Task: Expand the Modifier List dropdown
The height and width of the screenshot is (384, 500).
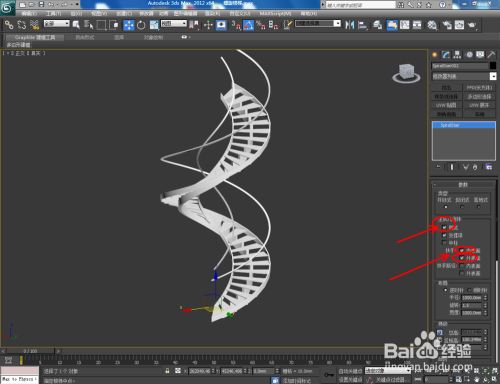Action: coord(464,76)
